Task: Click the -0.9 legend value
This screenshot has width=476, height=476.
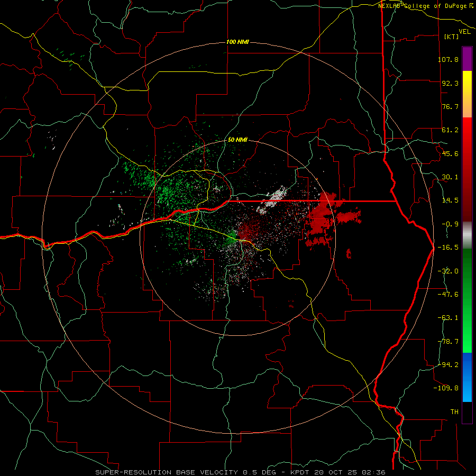Action: point(450,224)
